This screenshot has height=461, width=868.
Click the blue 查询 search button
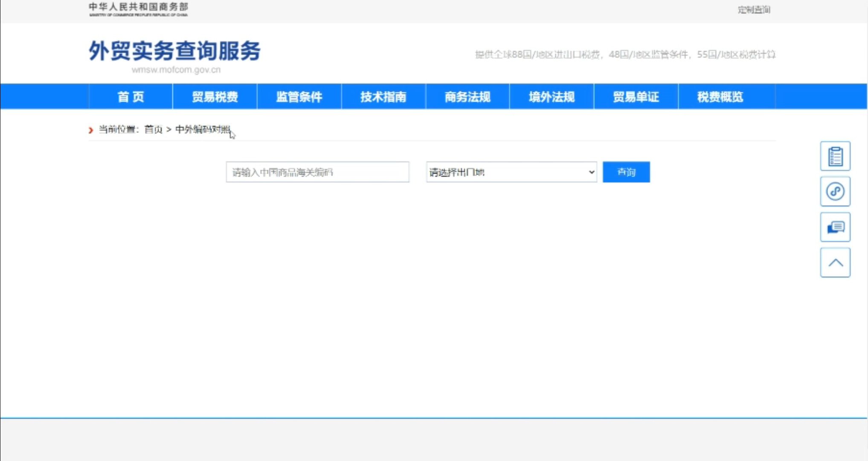(626, 172)
